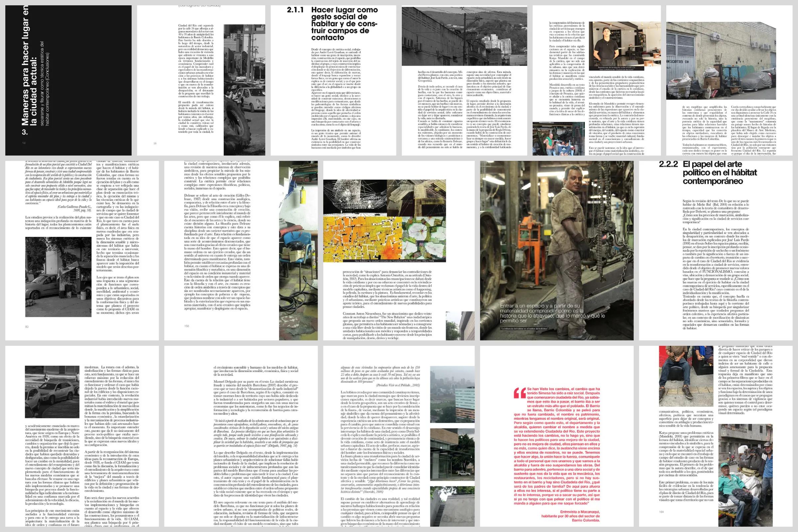Open the page headed 2.2.2 El papel del arte
Image resolution: width=798 pixels, height=532 pixels.
(x=716, y=250)
